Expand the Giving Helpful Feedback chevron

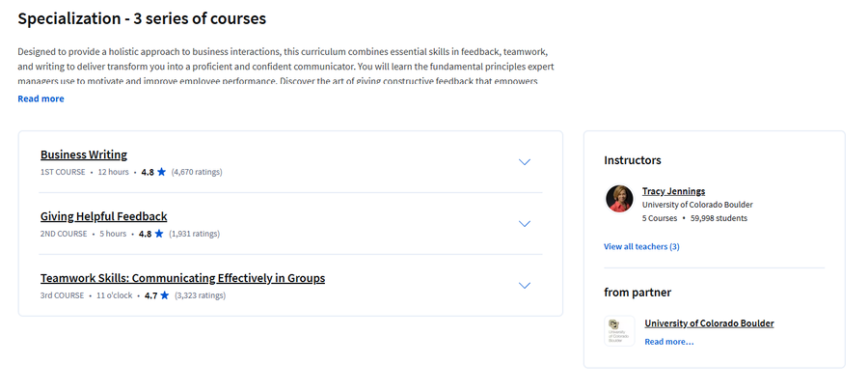[x=525, y=223]
